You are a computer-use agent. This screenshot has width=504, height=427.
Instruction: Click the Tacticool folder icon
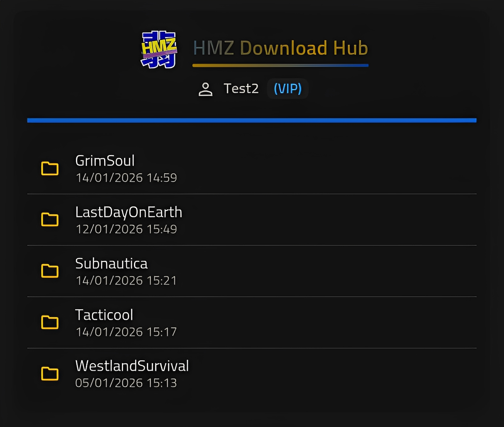[x=50, y=323]
